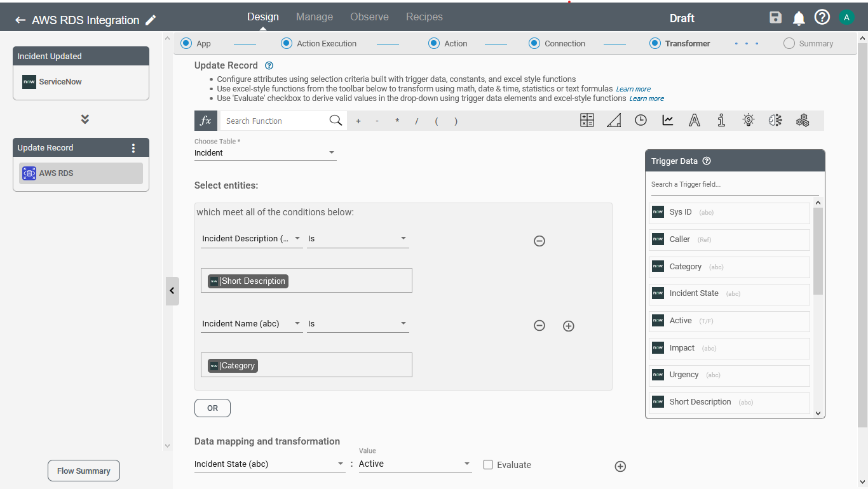Open date & time functions clock icon
Viewport: 868px width, 489px height.
pos(641,120)
